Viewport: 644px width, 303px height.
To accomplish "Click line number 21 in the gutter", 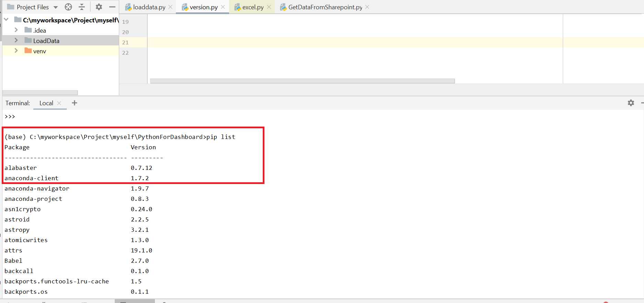I will click(x=125, y=43).
